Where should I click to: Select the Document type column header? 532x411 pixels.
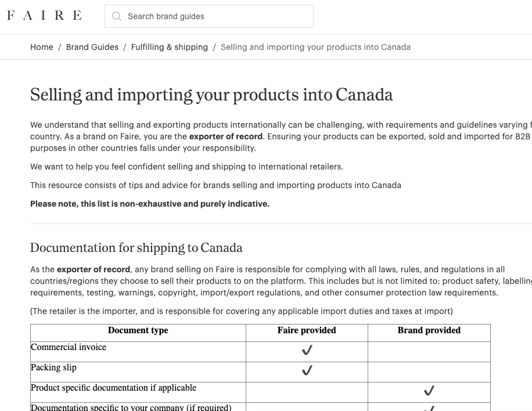(x=138, y=331)
